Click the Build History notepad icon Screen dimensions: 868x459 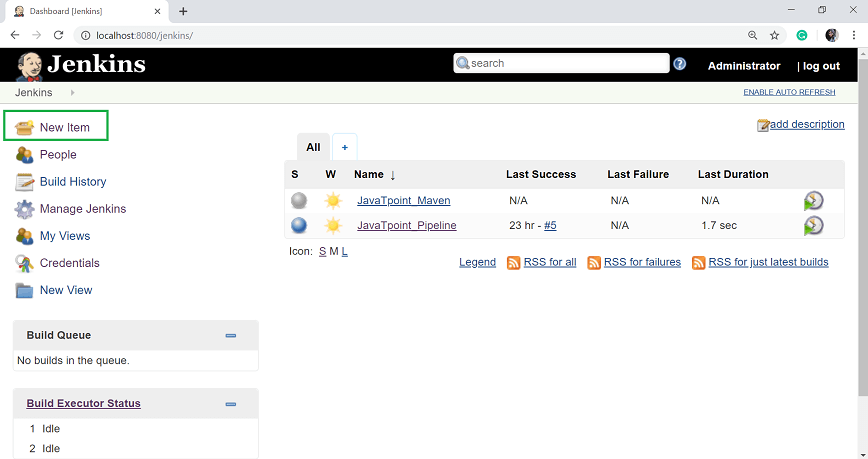pyautogui.click(x=24, y=182)
